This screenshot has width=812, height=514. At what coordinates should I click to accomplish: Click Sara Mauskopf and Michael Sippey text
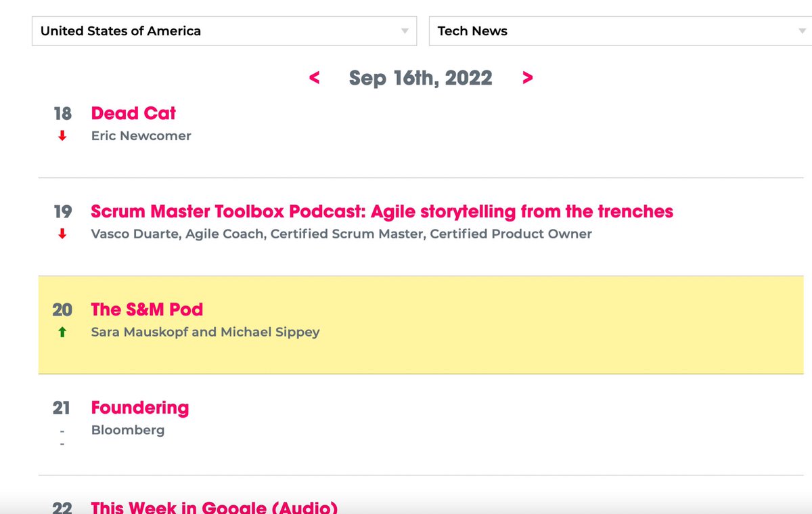205,332
